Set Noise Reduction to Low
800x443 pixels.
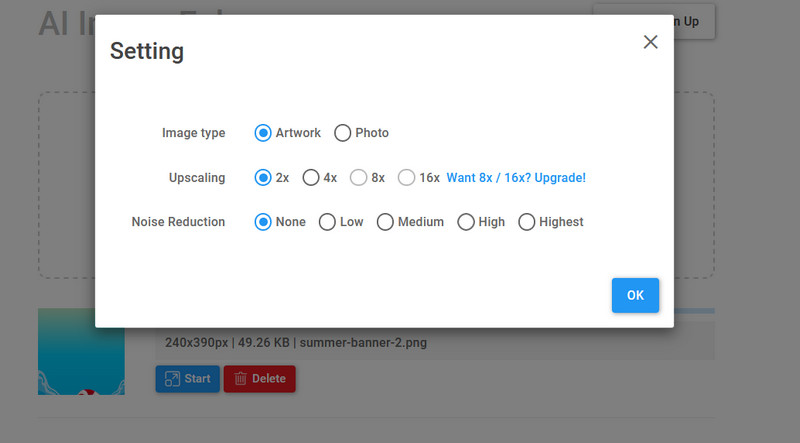tap(327, 222)
